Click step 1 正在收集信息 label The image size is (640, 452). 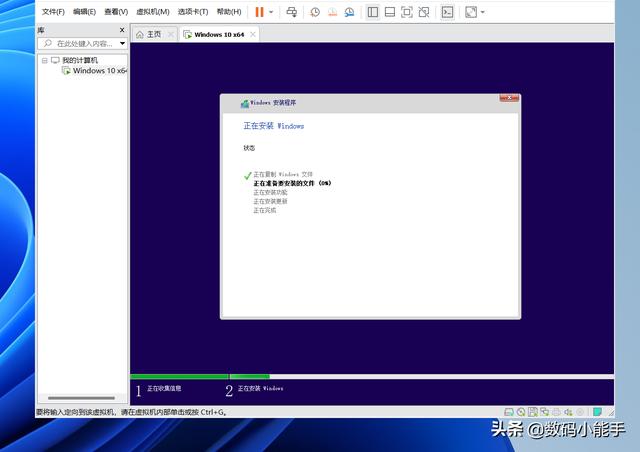click(x=164, y=388)
